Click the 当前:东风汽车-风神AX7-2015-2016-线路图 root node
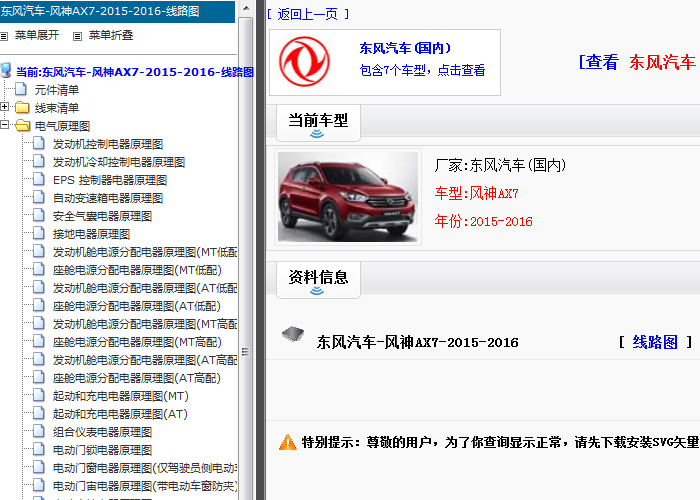The image size is (700, 500). (135, 72)
